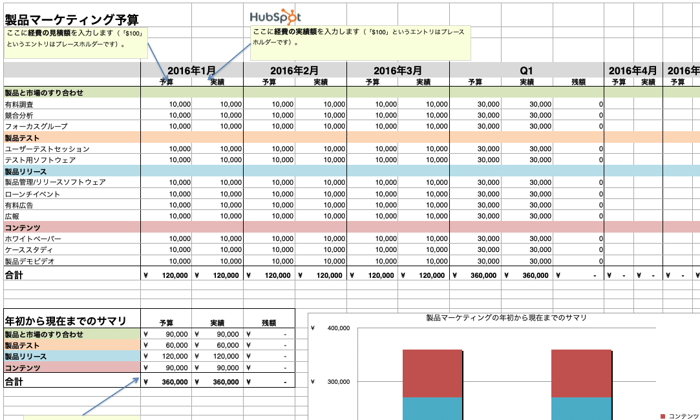Click the 予算 header in the summary table
The image size is (700, 420).
167,323
